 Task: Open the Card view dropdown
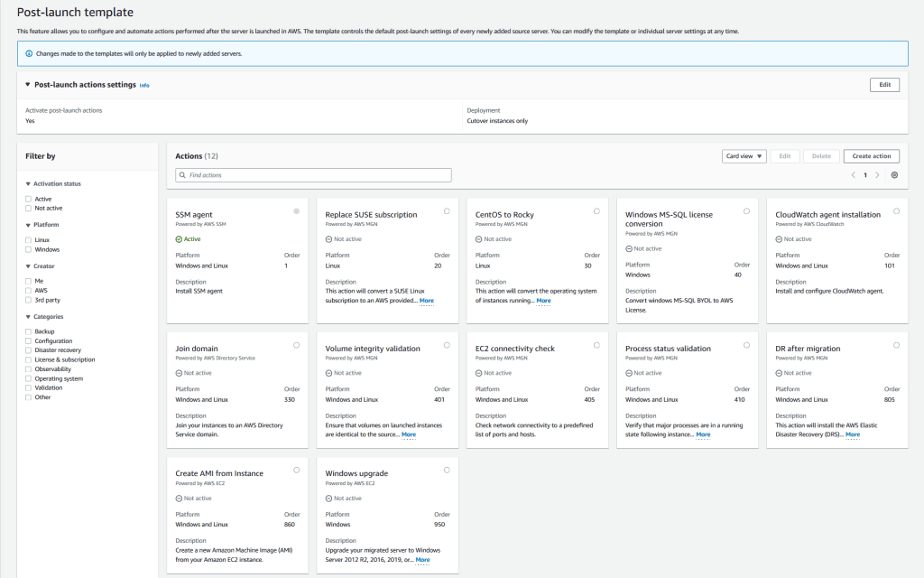coord(745,155)
